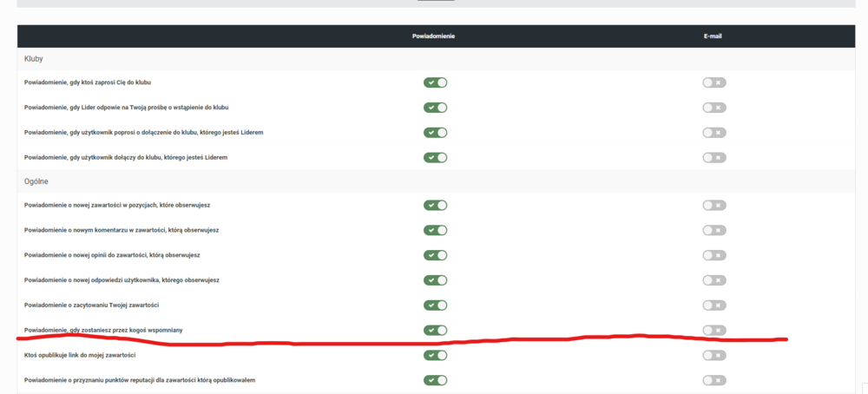
Task: Click the Ogólne section header
Action: click(36, 181)
